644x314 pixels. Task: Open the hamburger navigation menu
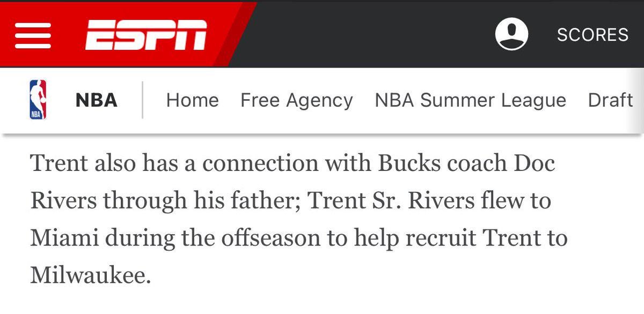[x=33, y=35]
